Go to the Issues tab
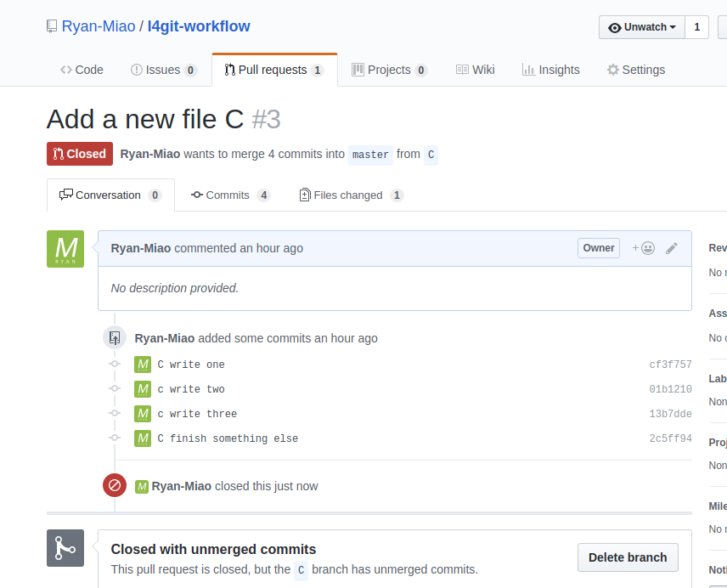Screen dimensions: 727x588 click(x=164, y=70)
